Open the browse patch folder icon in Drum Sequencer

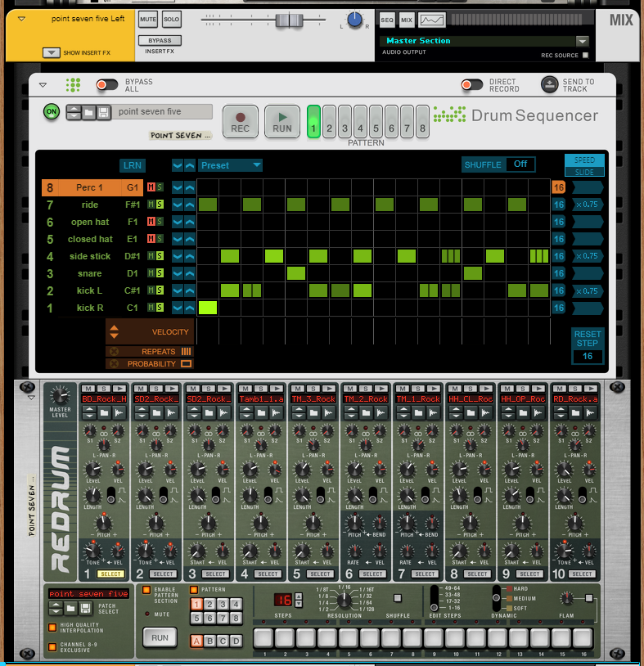click(90, 112)
